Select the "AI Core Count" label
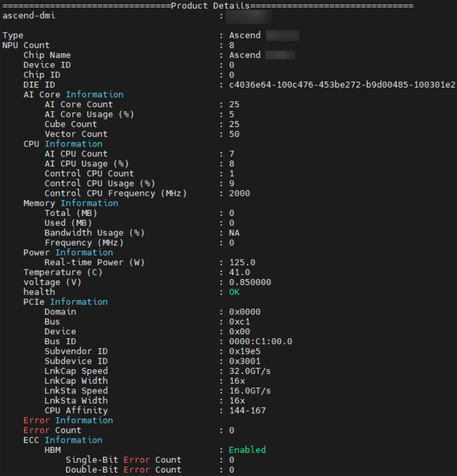 point(79,104)
